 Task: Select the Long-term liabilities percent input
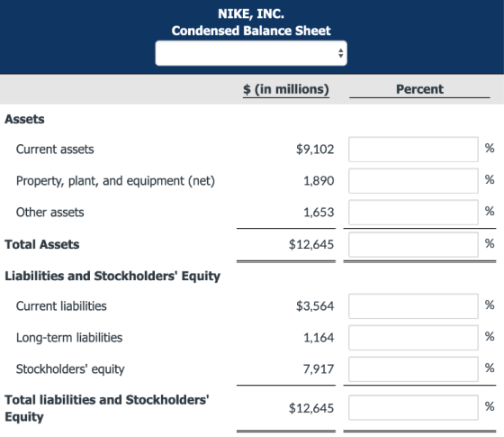point(413,338)
